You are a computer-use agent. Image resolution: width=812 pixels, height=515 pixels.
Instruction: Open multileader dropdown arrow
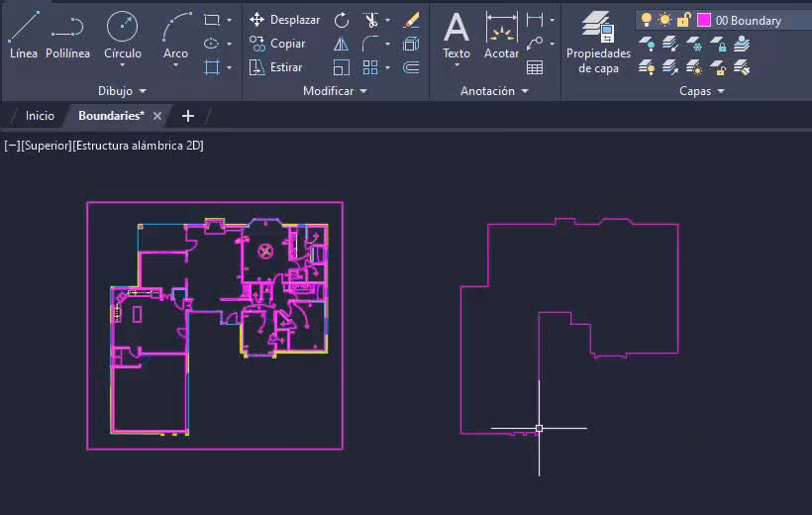pos(552,44)
